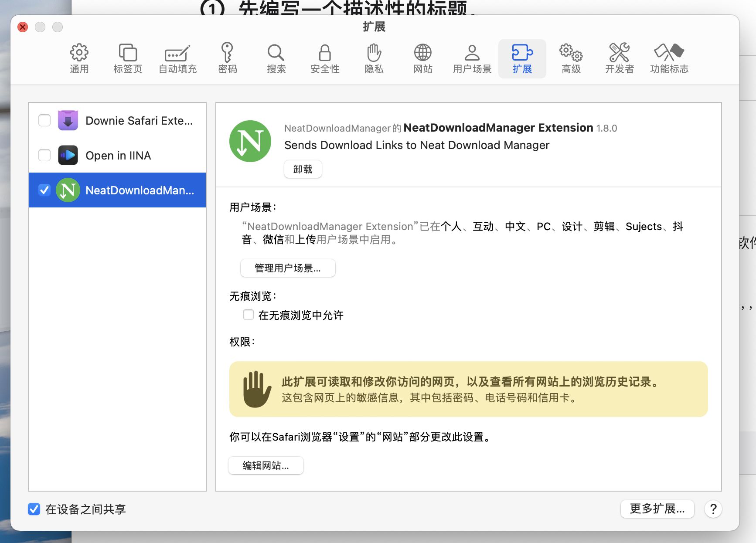Toggle 在无痕浏览中允许 checkbox
The width and height of the screenshot is (756, 543).
click(249, 315)
